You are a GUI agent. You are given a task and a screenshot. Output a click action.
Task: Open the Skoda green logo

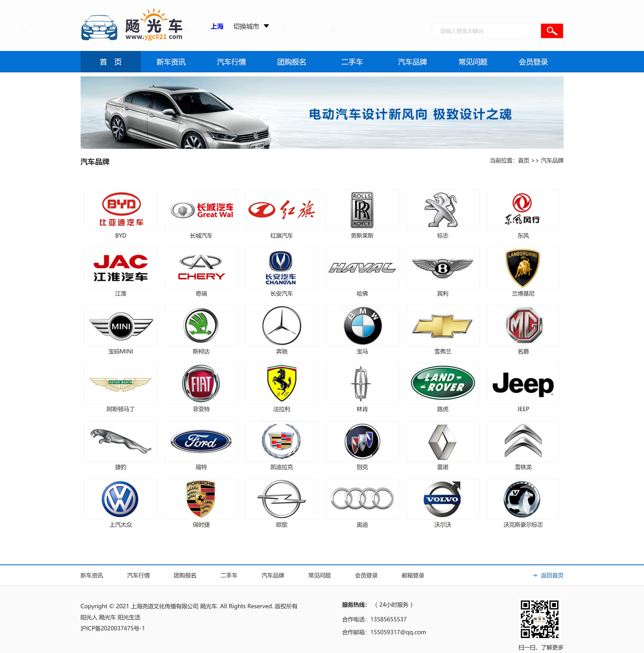pyautogui.click(x=201, y=325)
